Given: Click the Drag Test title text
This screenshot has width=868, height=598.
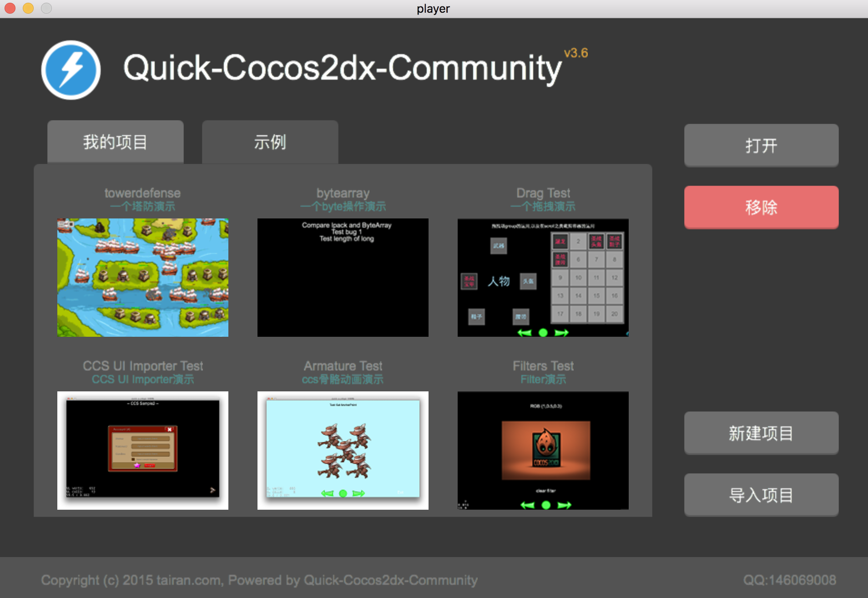Looking at the screenshot, I should pos(543,193).
